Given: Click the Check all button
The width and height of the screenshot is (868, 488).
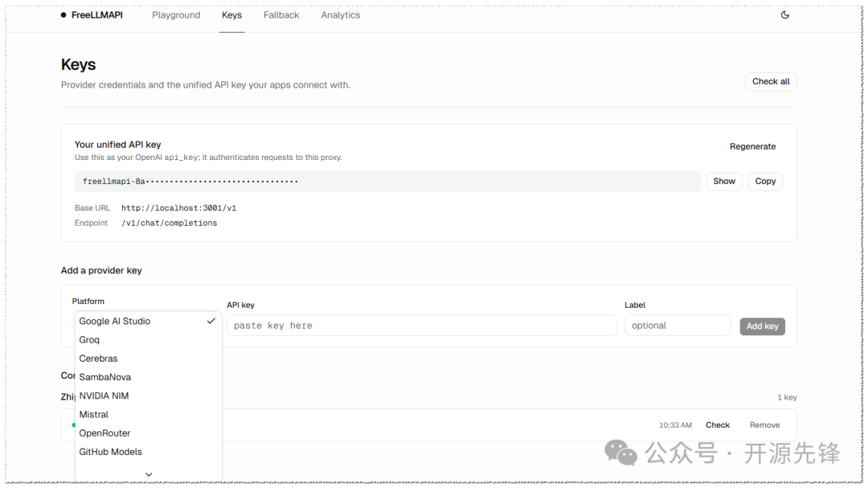Looking at the screenshot, I should coord(771,81).
